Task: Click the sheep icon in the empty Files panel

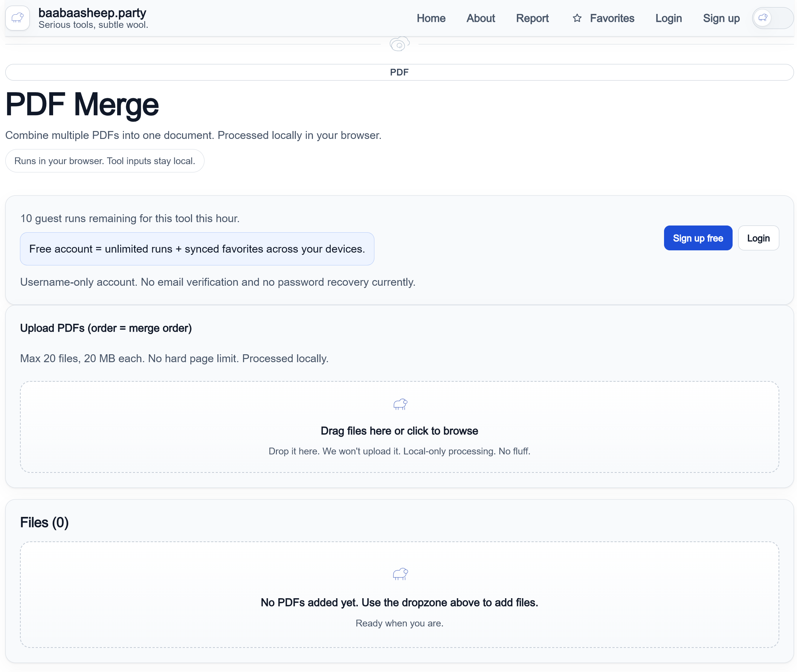Action: coord(400,574)
